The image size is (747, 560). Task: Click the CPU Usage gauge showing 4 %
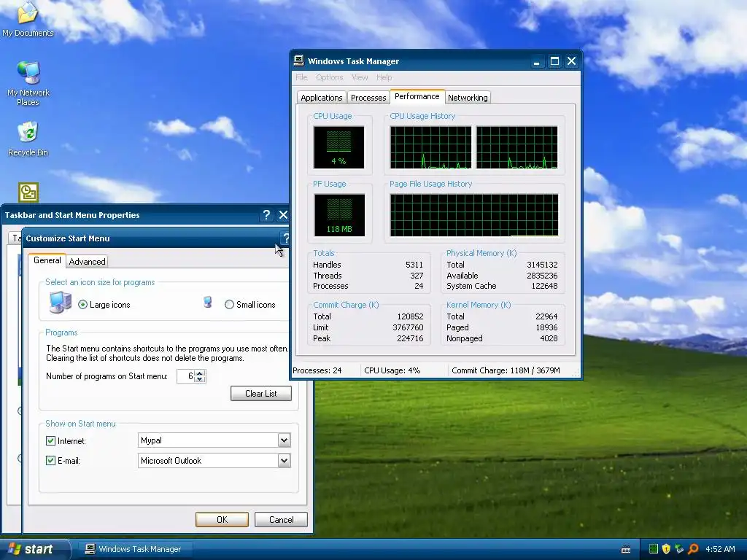tap(338, 147)
